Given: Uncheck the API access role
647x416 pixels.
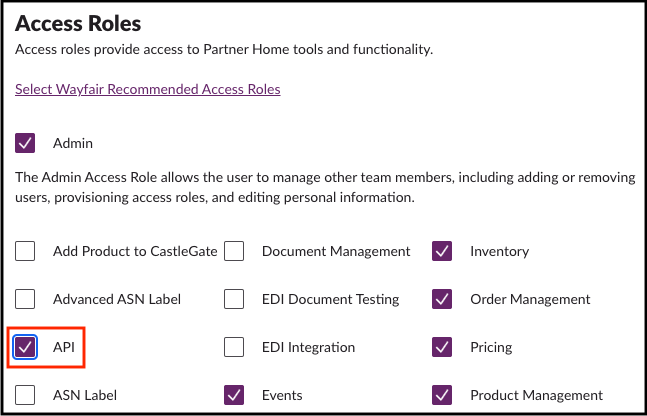Looking at the screenshot, I should 26,347.
